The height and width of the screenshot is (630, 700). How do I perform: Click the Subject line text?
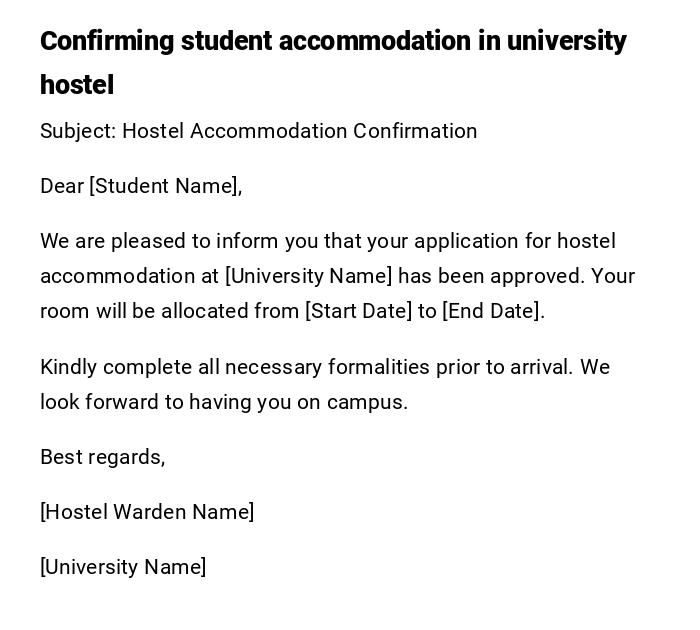coord(258,131)
